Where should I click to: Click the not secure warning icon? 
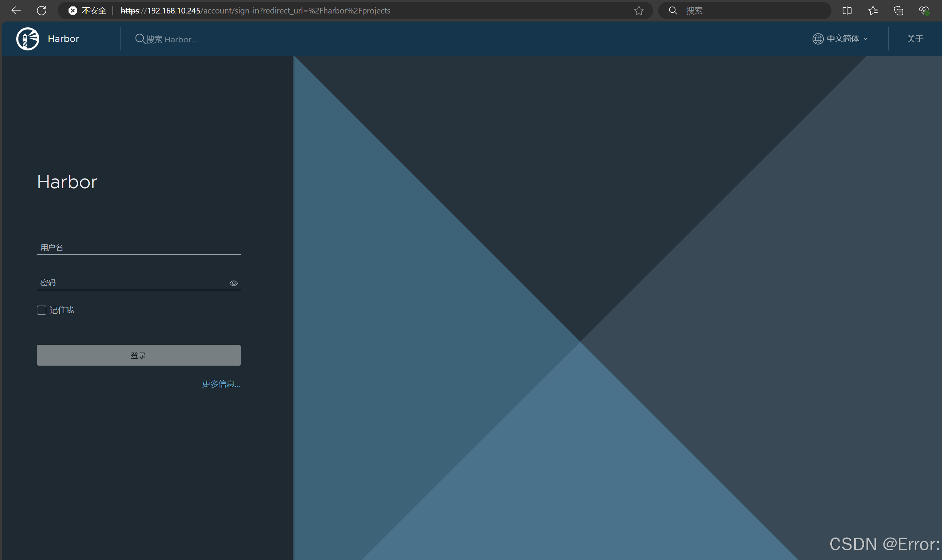tap(73, 10)
